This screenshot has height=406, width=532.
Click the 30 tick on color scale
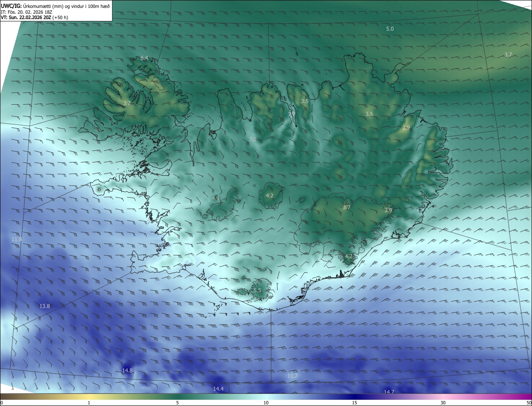pos(443,403)
